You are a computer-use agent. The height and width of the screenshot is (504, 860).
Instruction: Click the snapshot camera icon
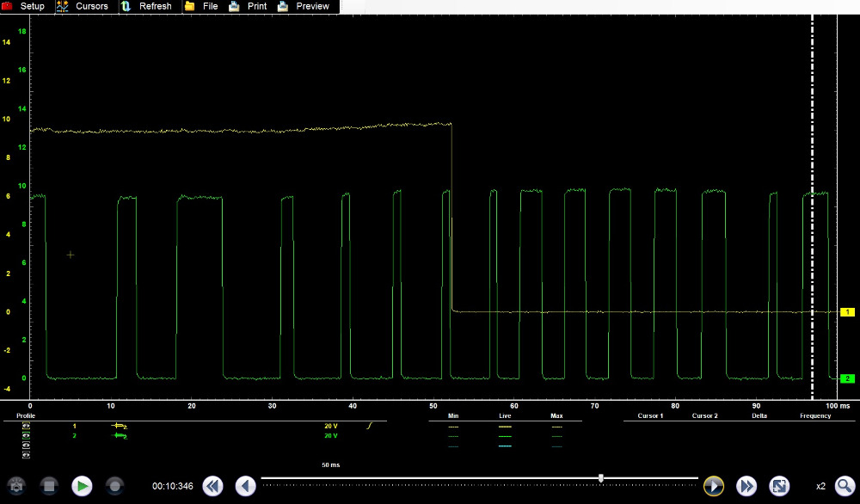point(16,486)
